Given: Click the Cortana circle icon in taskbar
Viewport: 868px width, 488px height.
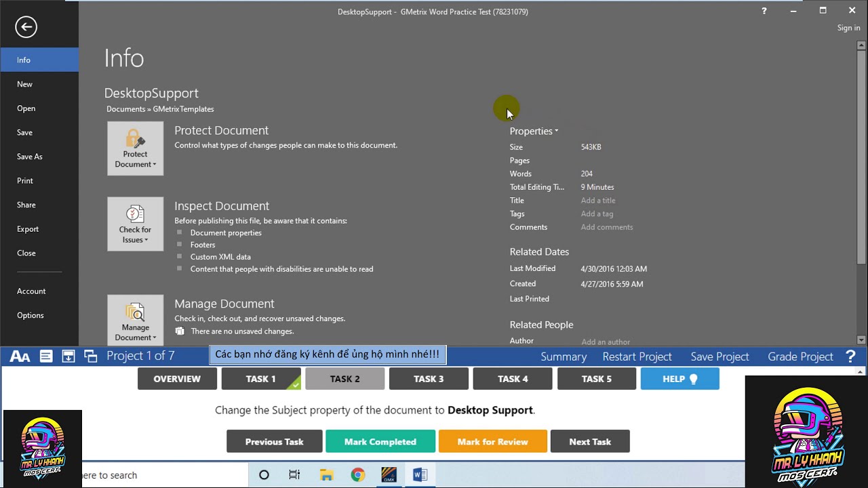Looking at the screenshot, I should 264,475.
